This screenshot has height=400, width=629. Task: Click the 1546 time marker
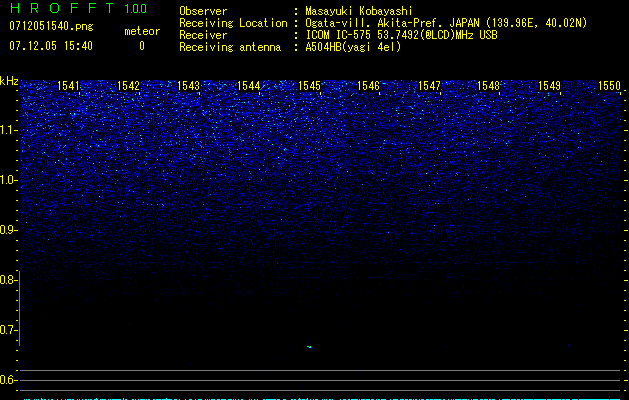(368, 86)
